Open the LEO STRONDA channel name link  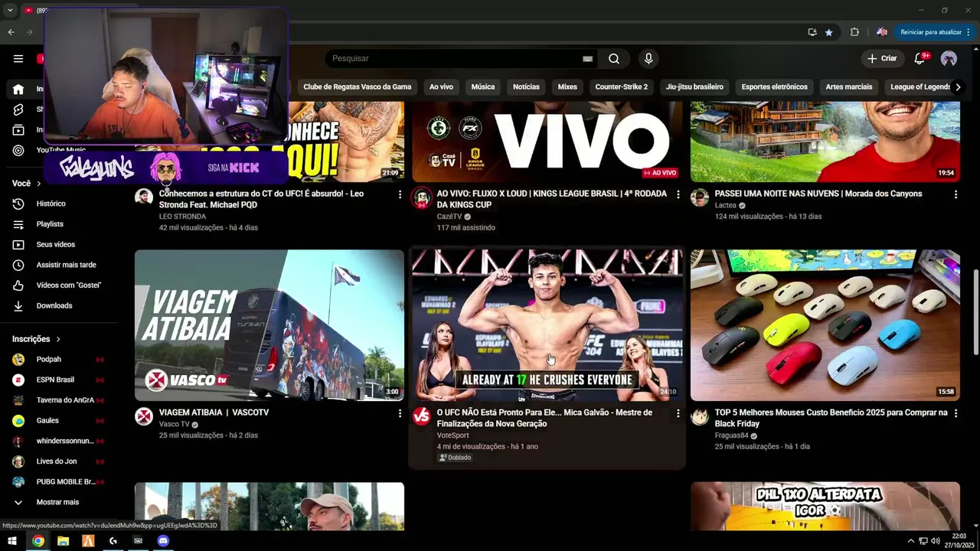tap(182, 217)
